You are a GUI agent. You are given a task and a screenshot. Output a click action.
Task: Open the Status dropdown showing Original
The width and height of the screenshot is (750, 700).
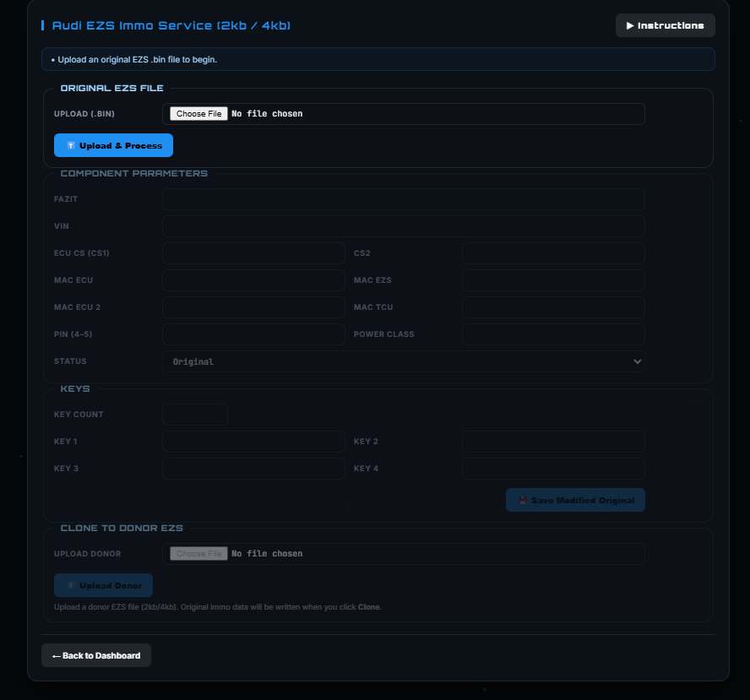pyautogui.click(x=403, y=361)
